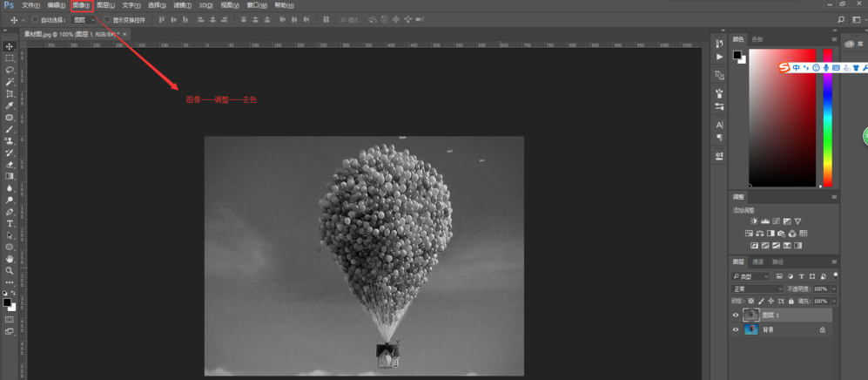
Task: Open the 类型 layer filter dropdown
Action: (x=751, y=276)
